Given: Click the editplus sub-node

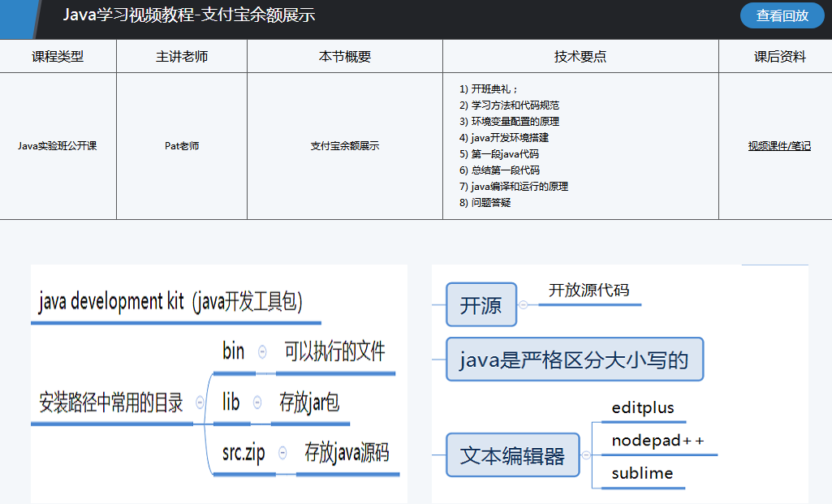Looking at the screenshot, I should coord(643,407).
